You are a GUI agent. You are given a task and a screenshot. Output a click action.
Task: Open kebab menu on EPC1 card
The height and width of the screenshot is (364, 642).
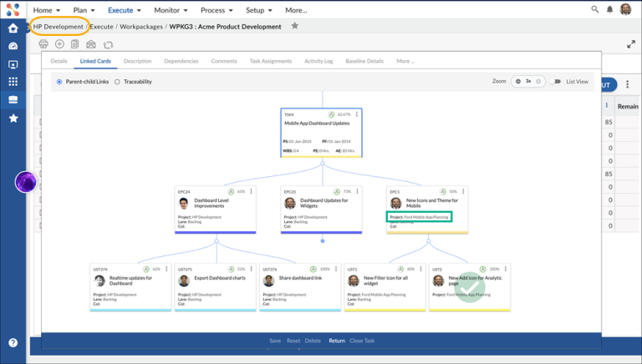(463, 191)
